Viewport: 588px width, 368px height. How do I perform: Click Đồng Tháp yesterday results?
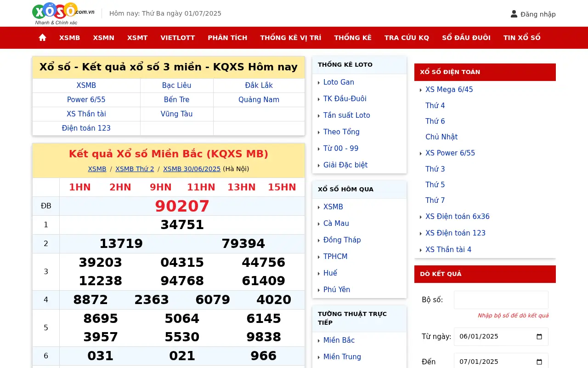coord(342,240)
